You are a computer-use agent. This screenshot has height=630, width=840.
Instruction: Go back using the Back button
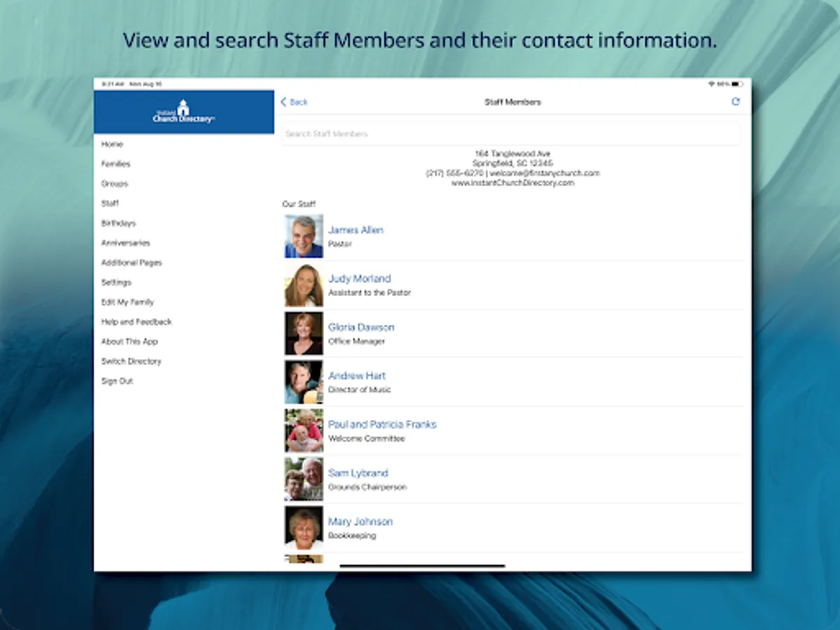click(x=294, y=102)
